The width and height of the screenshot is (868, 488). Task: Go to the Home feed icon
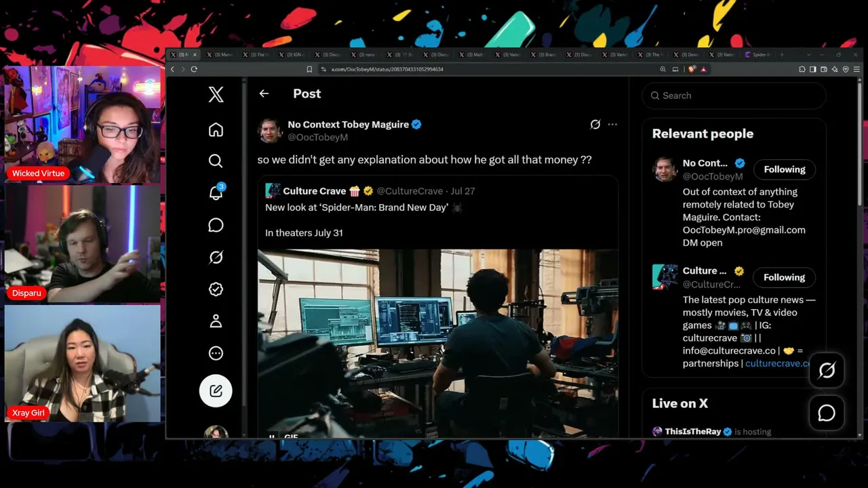tap(216, 129)
